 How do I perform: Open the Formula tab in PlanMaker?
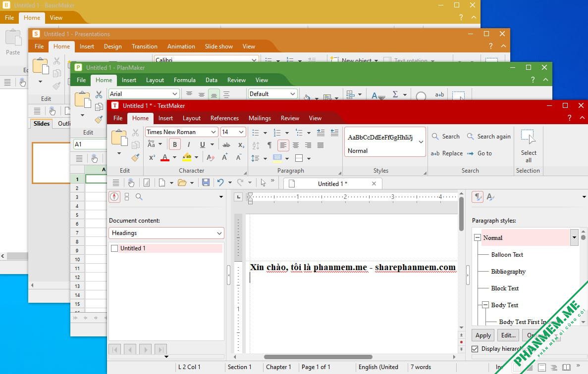click(x=184, y=80)
